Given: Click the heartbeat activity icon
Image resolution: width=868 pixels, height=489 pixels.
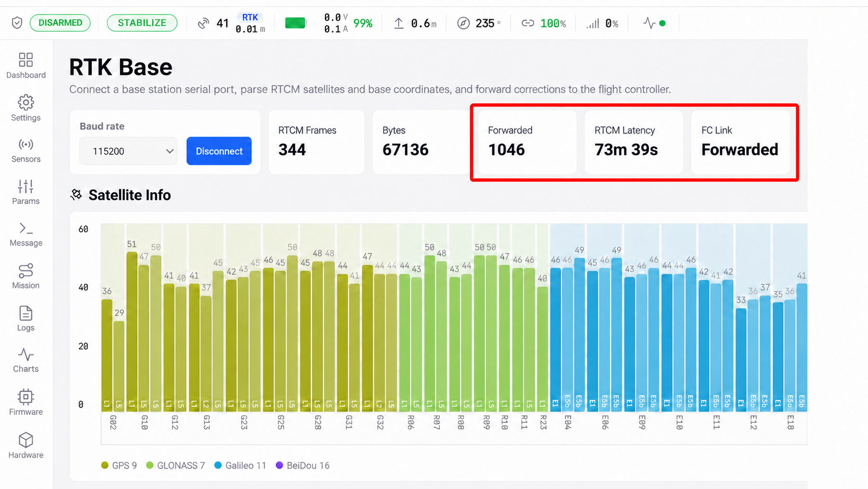Looking at the screenshot, I should (649, 23).
